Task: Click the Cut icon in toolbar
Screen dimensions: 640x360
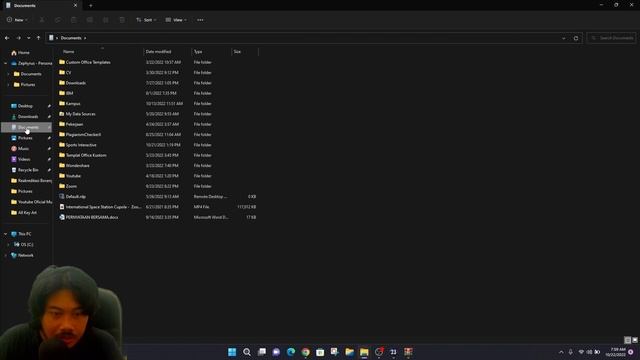Action: tap(42, 20)
